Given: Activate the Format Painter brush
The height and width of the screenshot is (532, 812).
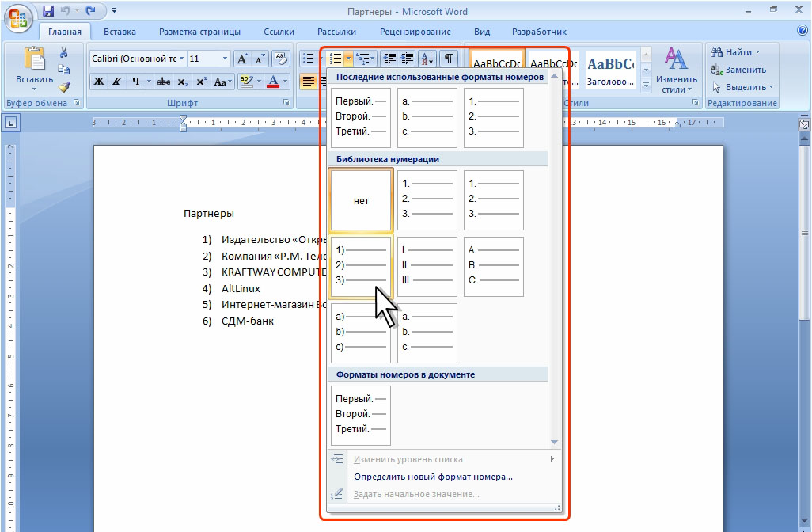Looking at the screenshot, I should (63, 86).
